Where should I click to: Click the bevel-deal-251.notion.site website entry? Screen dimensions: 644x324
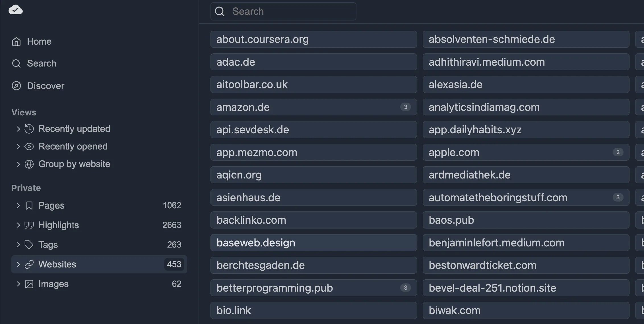tap(526, 288)
